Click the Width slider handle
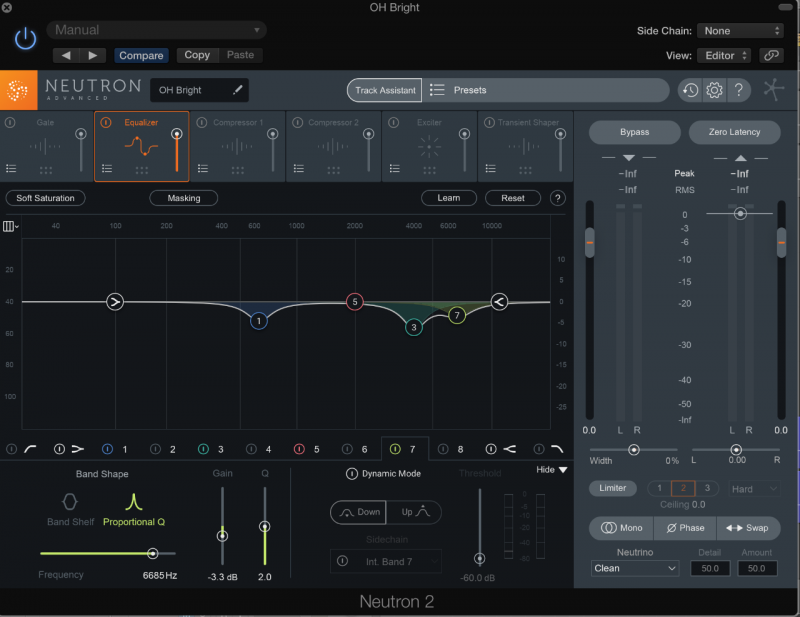Image resolution: width=800 pixels, height=617 pixels. coord(634,450)
